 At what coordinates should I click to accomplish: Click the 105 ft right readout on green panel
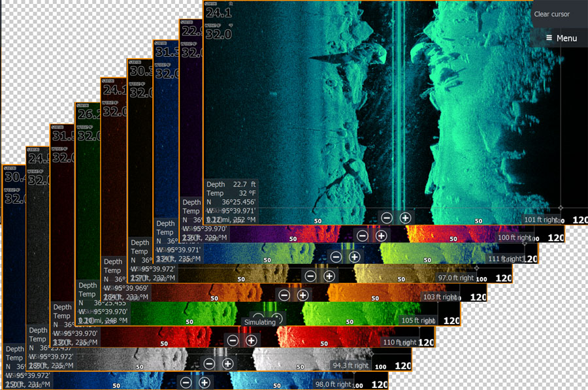point(418,321)
